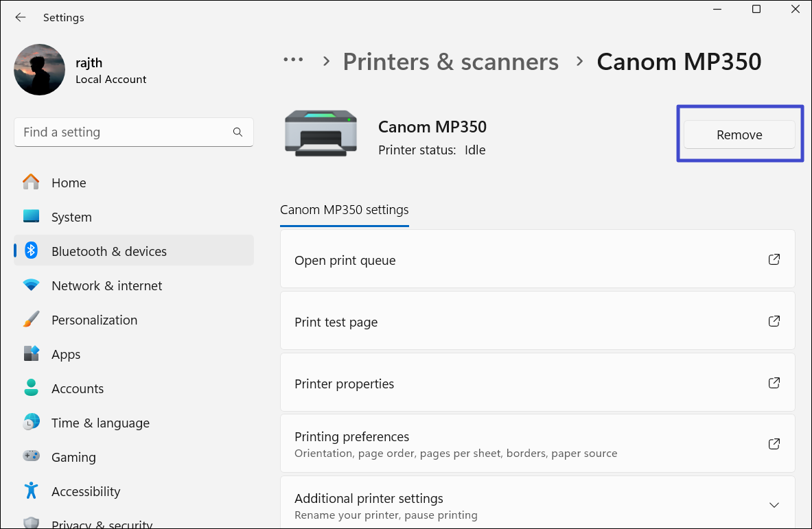Open Network & internet settings

pyautogui.click(x=106, y=286)
